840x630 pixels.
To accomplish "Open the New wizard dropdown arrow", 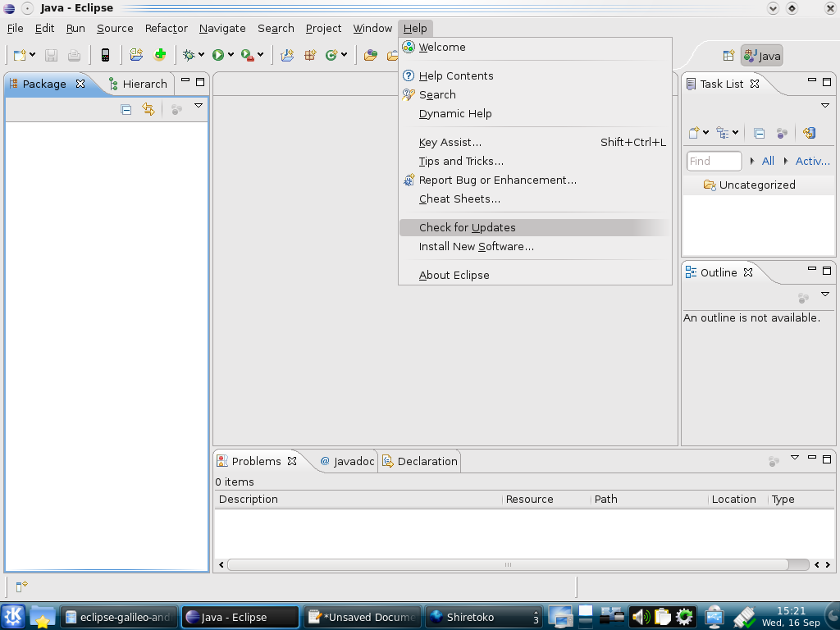I will click(32, 55).
